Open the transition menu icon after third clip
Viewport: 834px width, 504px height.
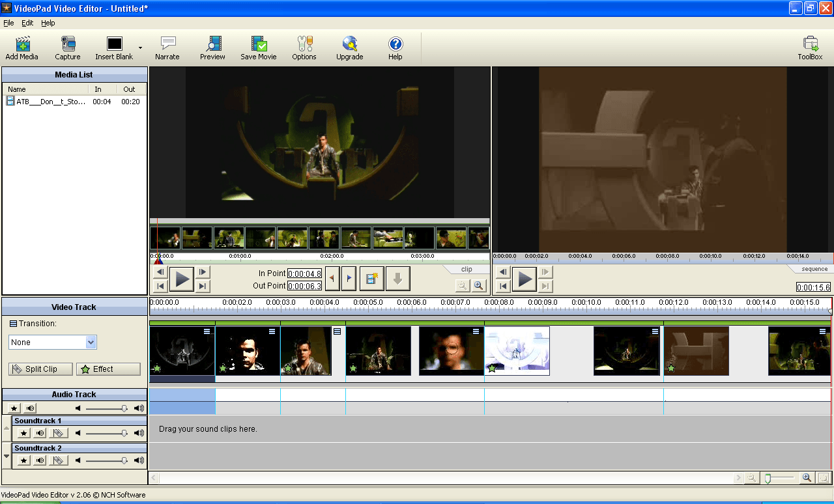coord(337,331)
